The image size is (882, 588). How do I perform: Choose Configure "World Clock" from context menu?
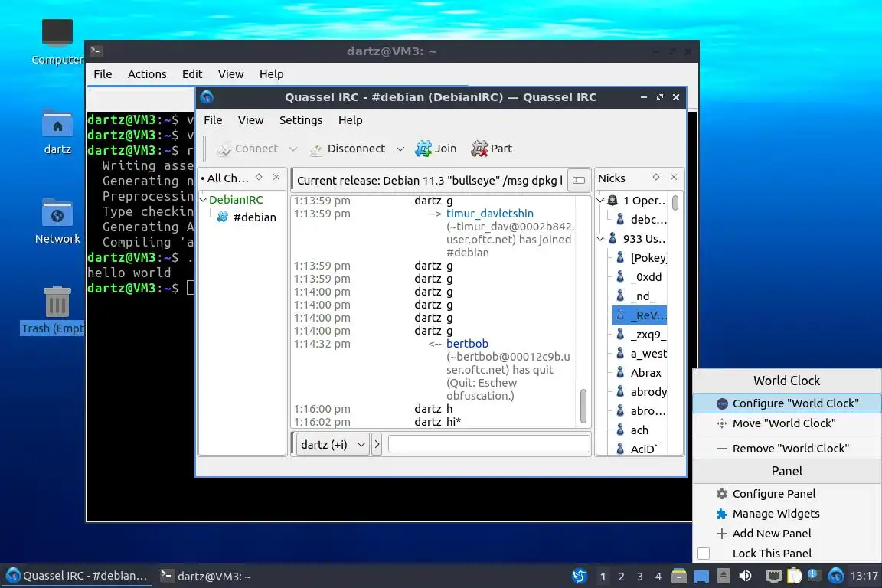click(787, 403)
